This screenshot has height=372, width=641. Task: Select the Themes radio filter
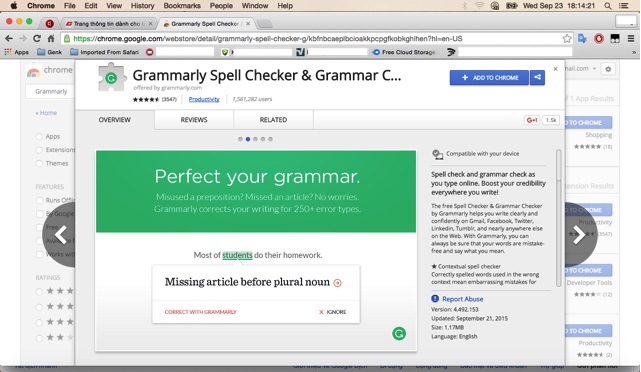(x=39, y=164)
